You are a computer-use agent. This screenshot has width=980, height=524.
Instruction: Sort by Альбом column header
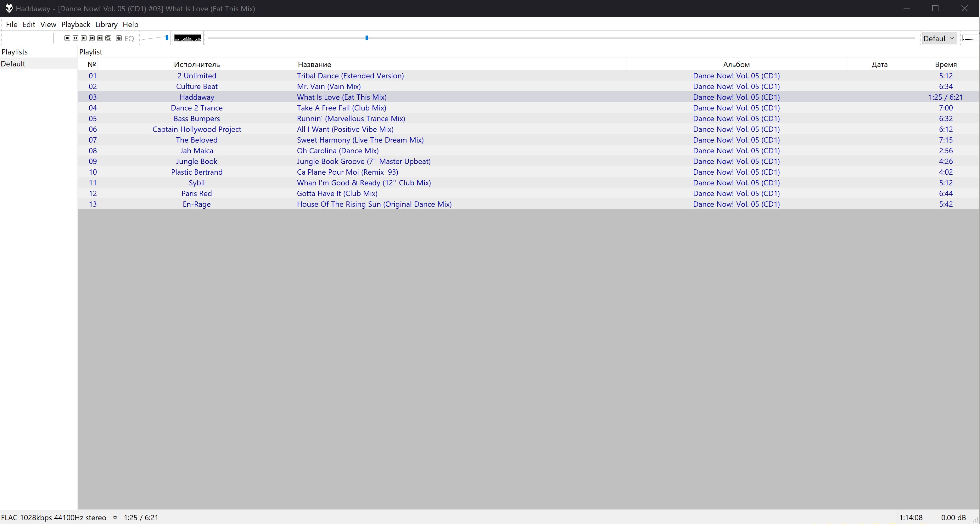coord(736,64)
